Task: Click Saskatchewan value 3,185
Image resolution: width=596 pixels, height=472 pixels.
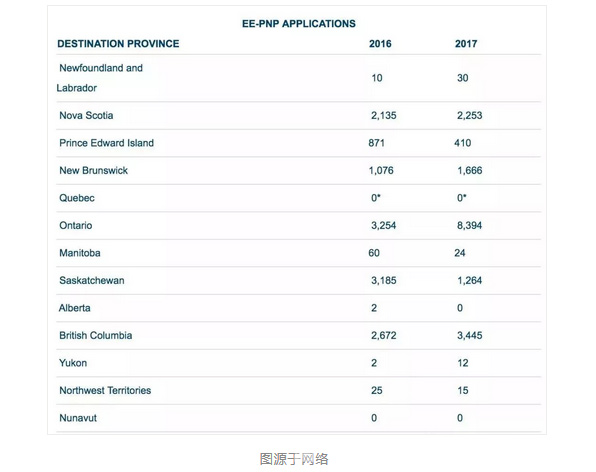Action: [384, 280]
